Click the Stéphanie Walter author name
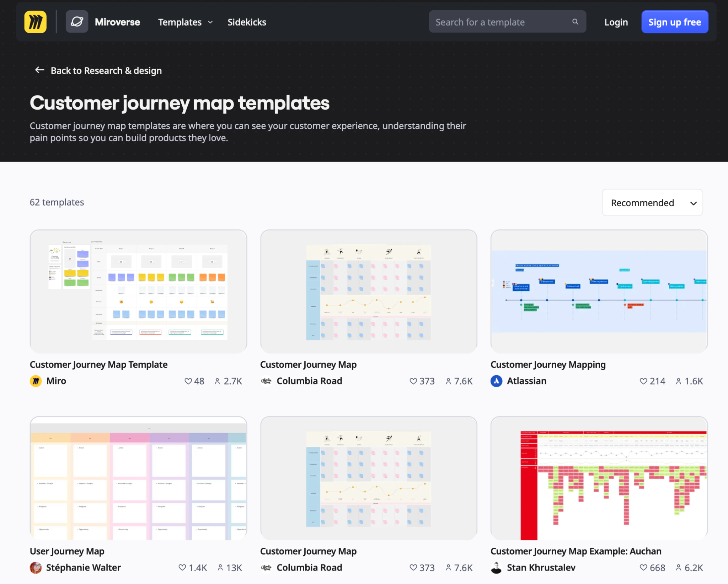This screenshot has height=584, width=728. [x=83, y=568]
